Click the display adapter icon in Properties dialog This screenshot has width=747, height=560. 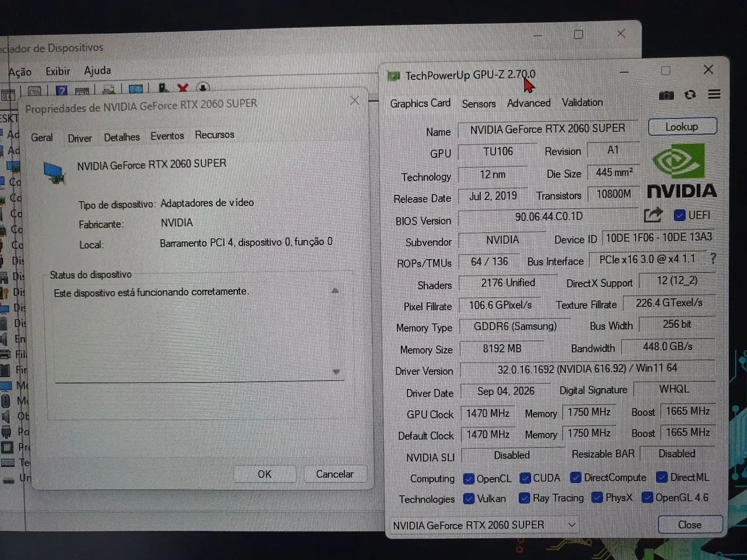point(54,173)
